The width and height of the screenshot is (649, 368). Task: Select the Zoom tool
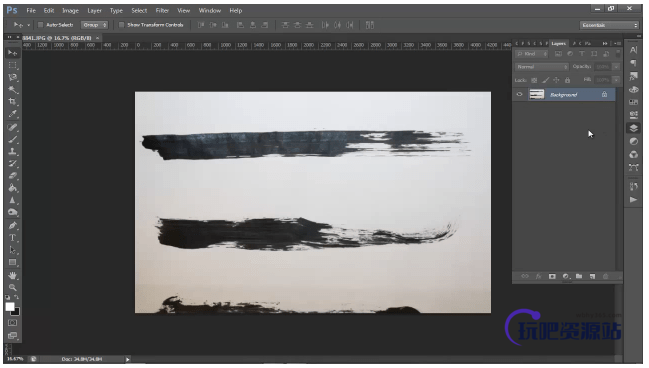tap(12, 287)
